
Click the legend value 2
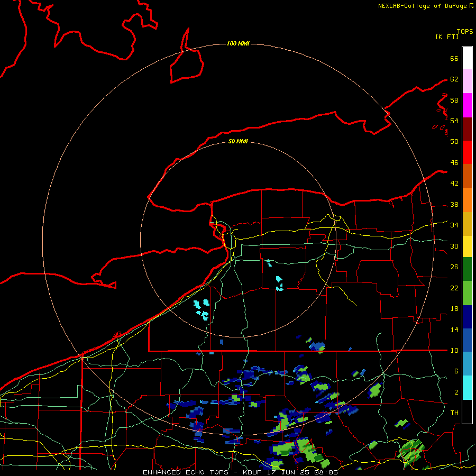click(456, 392)
